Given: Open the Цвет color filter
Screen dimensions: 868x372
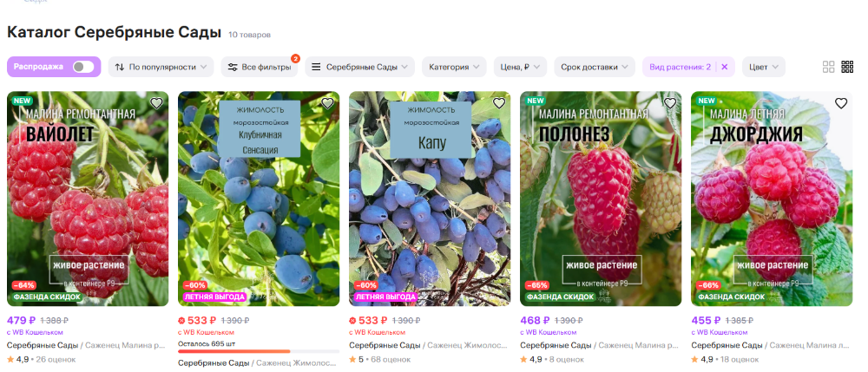Looking at the screenshot, I should (763, 67).
